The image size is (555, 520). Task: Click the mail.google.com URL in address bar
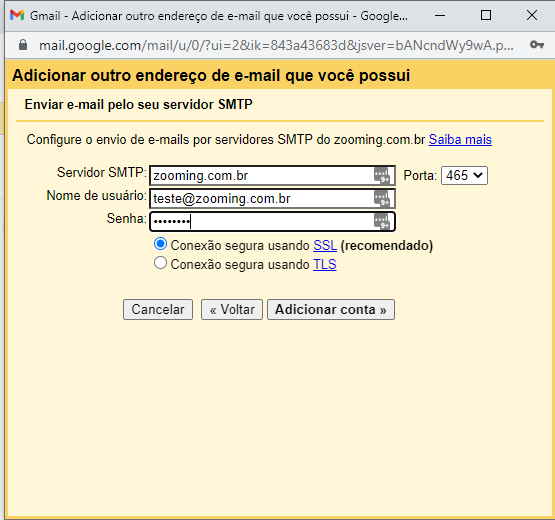[x=276, y=45]
